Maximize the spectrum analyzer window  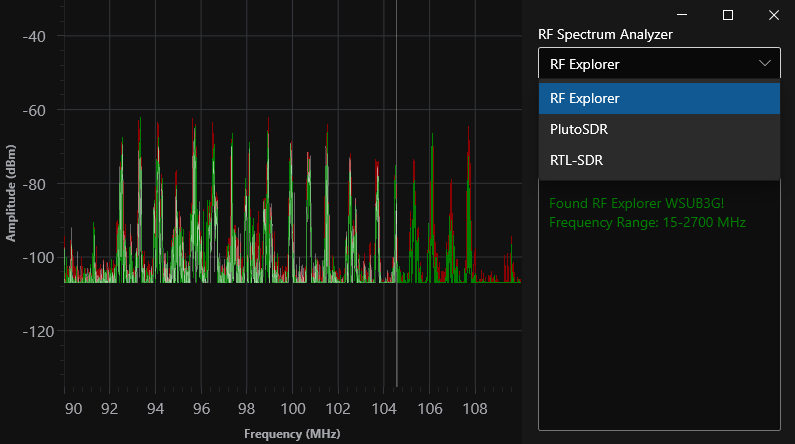pyautogui.click(x=728, y=15)
